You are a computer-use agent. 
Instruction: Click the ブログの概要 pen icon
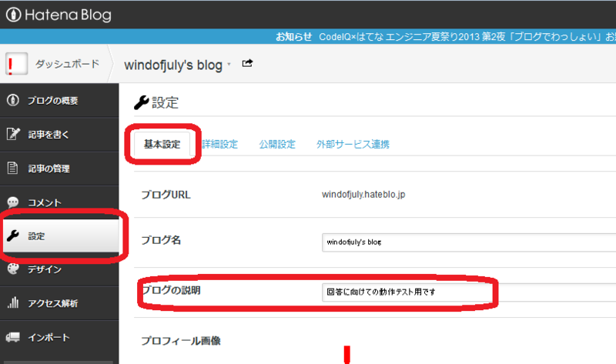(13, 100)
